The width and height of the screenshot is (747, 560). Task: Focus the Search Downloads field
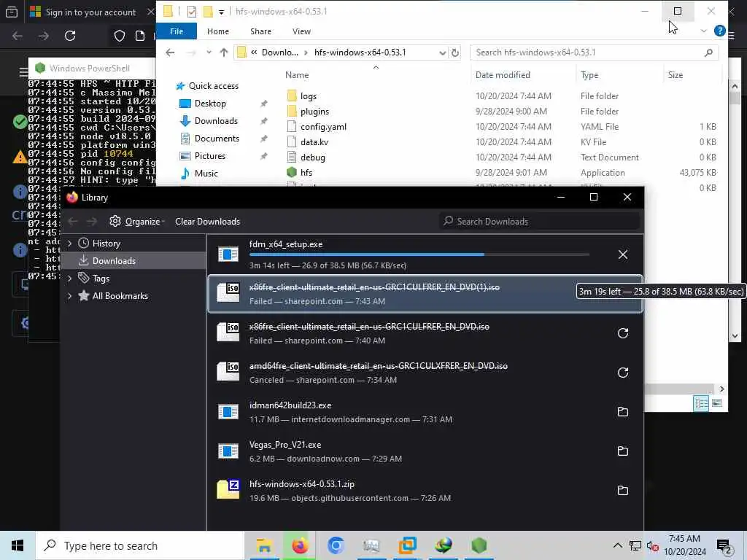click(539, 222)
